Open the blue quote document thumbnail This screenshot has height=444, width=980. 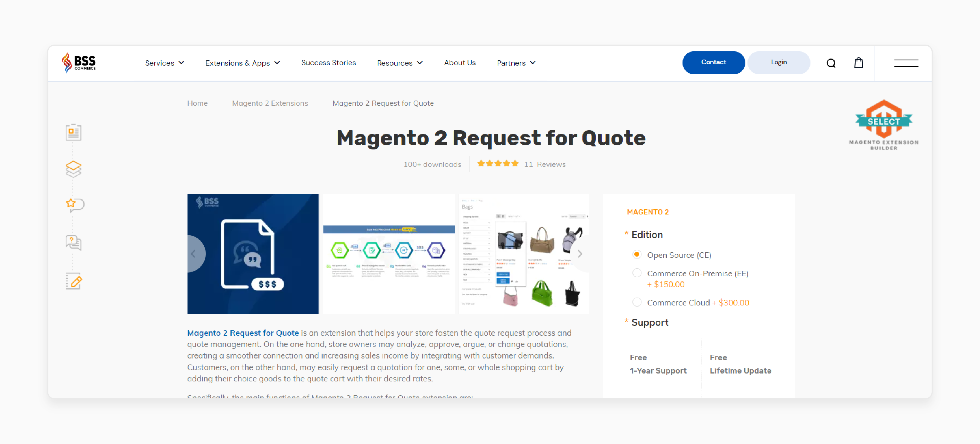click(253, 254)
